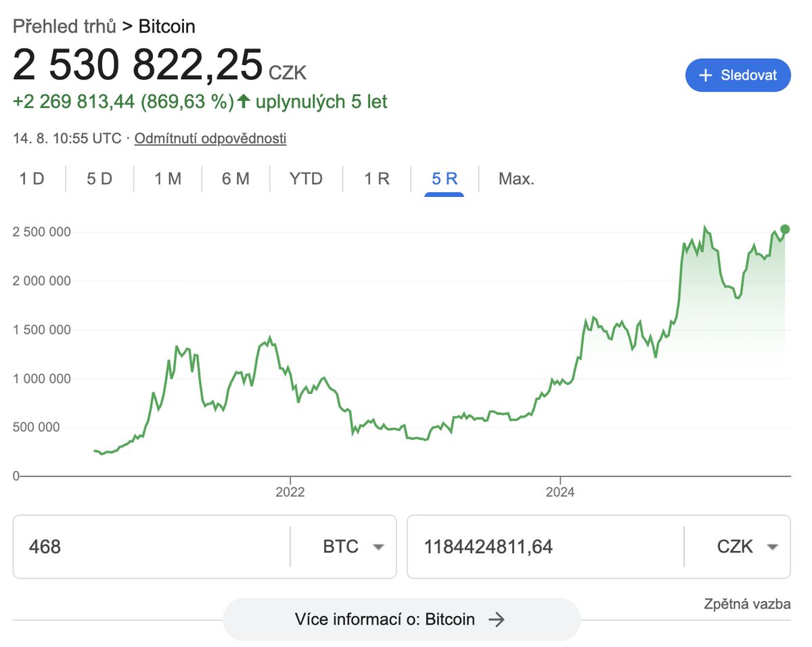Click the 1 000 000 axis value
This screenshot has height=647, width=812.
(42, 378)
